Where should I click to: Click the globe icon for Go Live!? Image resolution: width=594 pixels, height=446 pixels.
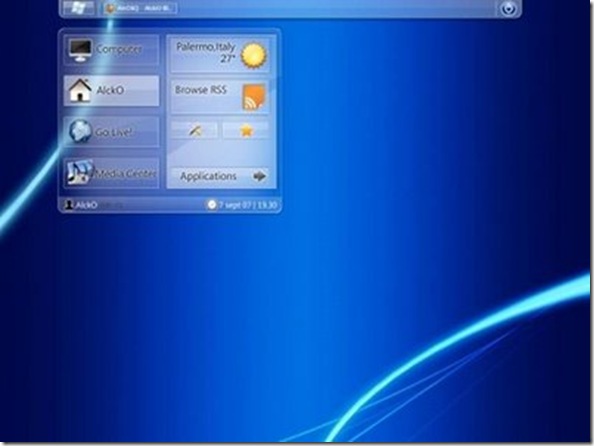point(80,131)
